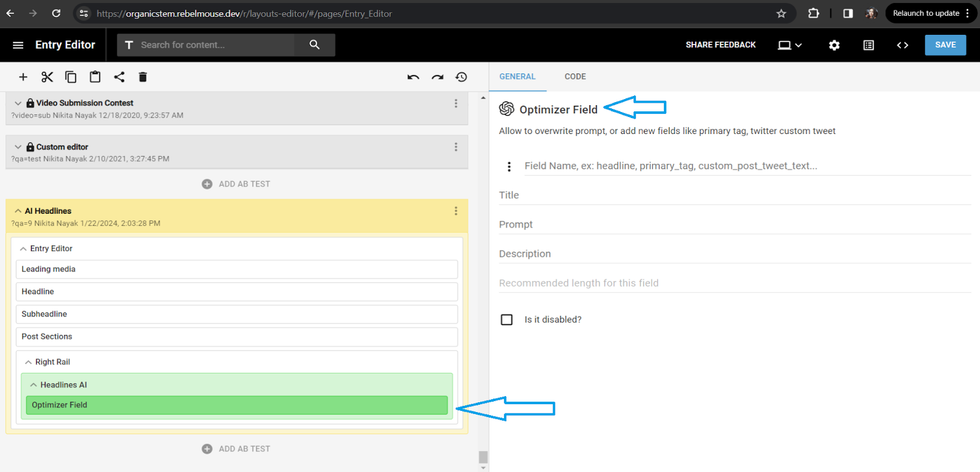
Task: Click the text type T icon
Action: (129, 45)
